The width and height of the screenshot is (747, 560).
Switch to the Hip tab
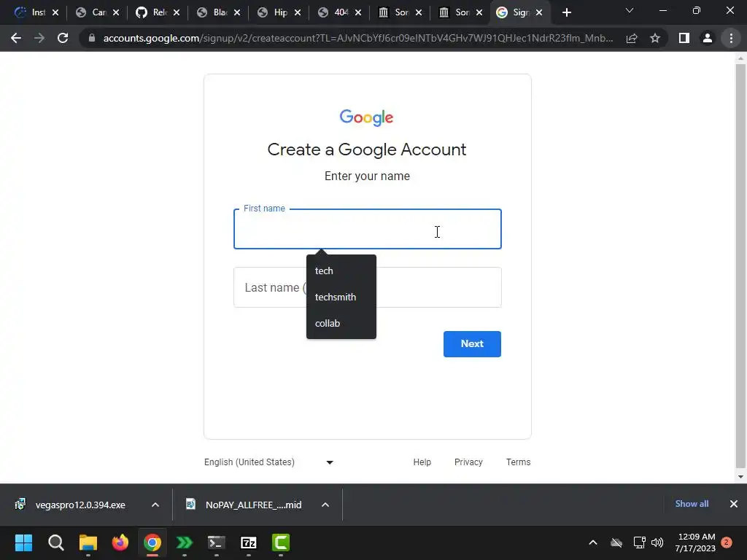pyautogui.click(x=272, y=12)
